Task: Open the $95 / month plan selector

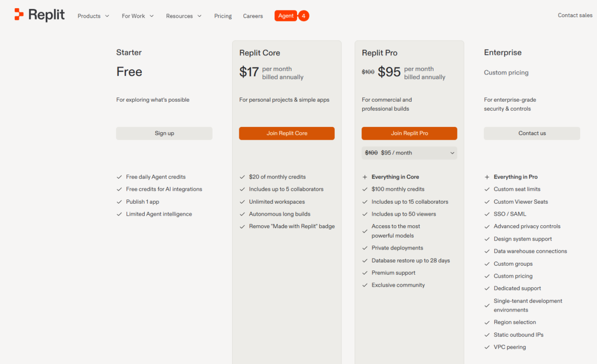Action: 409,153
